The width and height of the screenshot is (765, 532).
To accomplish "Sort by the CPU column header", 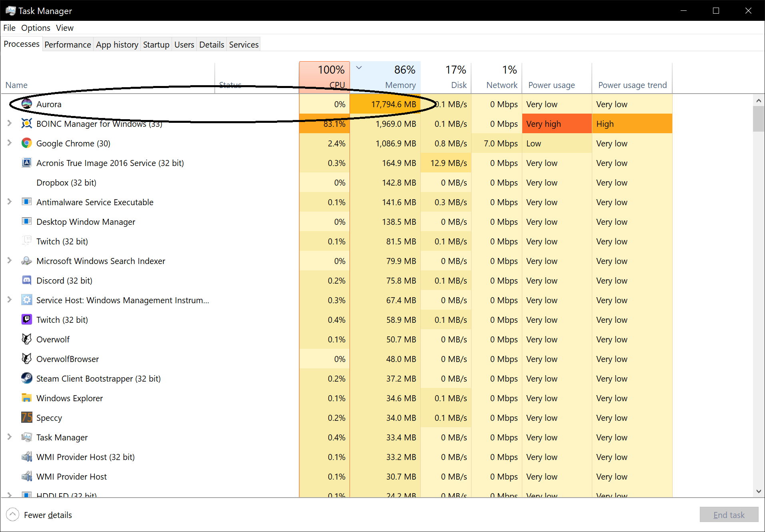I will pos(324,77).
